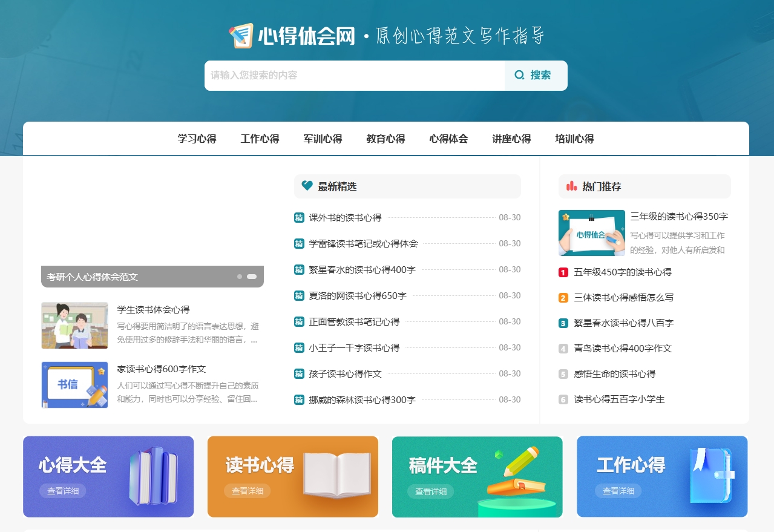
Task: Click the heart icon beside 最新精选
Action: [x=307, y=186]
